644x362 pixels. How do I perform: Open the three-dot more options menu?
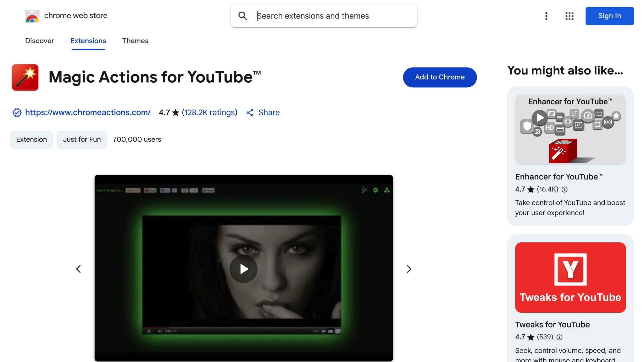tap(546, 16)
